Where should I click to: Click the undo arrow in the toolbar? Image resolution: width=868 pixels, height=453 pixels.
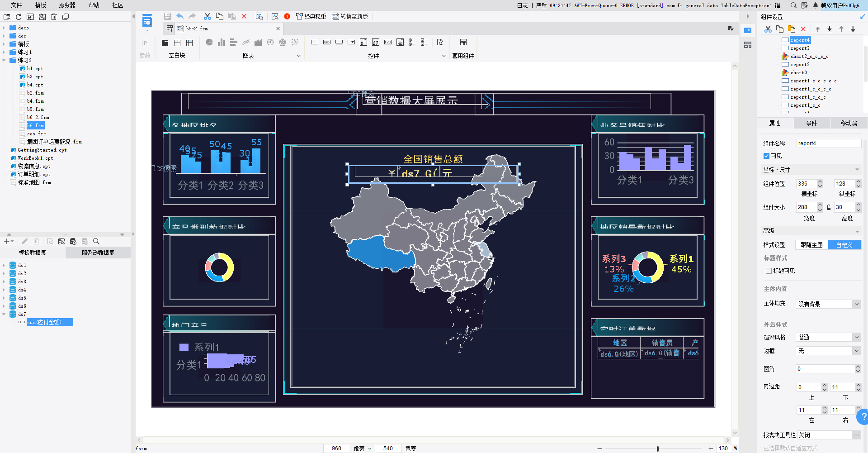(x=180, y=16)
